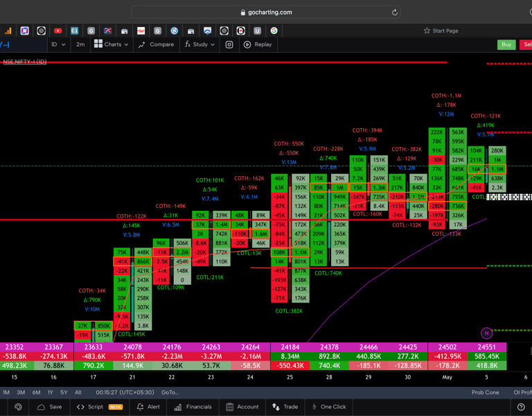The height and width of the screenshot is (416, 532).
Task: Click the Financials bar chart icon
Action: click(x=178, y=407)
